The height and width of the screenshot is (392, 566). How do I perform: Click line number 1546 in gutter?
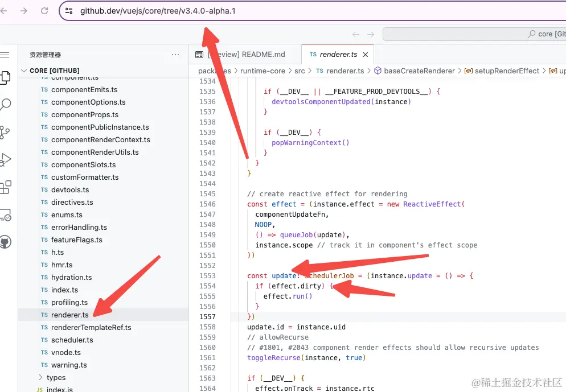point(207,204)
